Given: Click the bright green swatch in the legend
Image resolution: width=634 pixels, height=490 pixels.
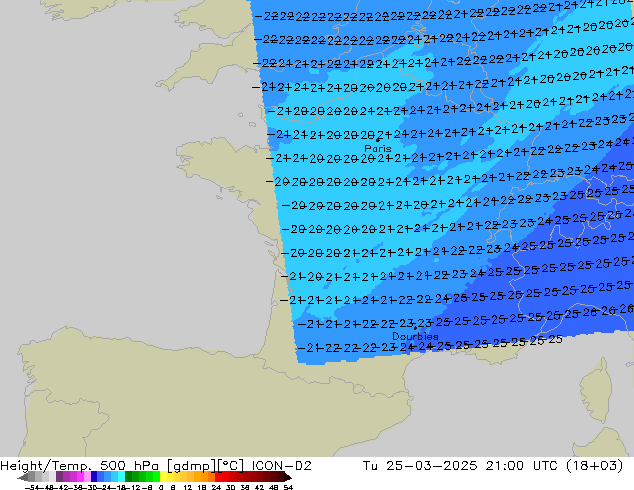Looking at the screenshot, I should 156,477.
